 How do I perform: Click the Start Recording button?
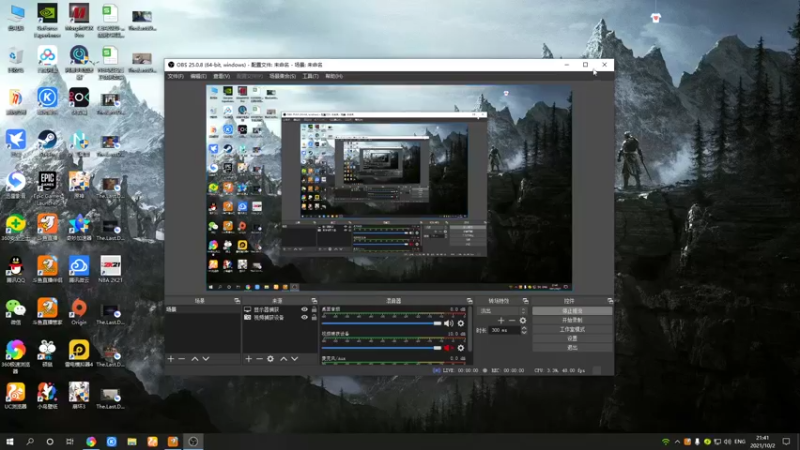572,320
